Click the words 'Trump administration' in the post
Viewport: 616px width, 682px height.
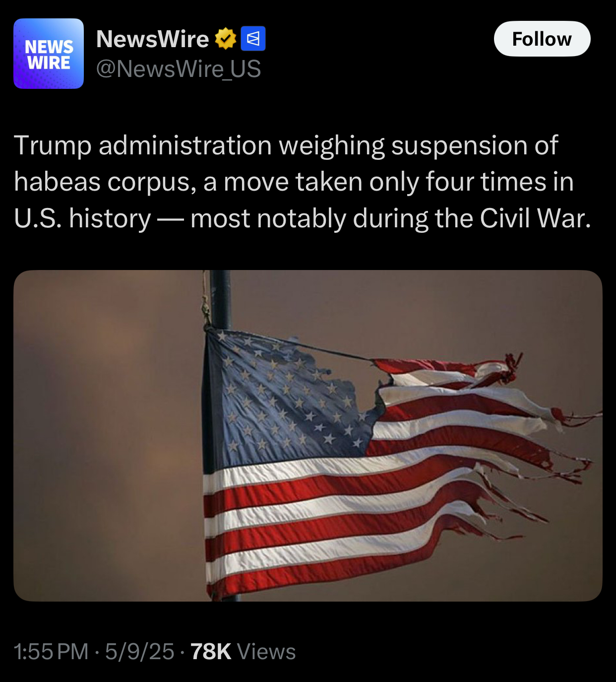143,145
